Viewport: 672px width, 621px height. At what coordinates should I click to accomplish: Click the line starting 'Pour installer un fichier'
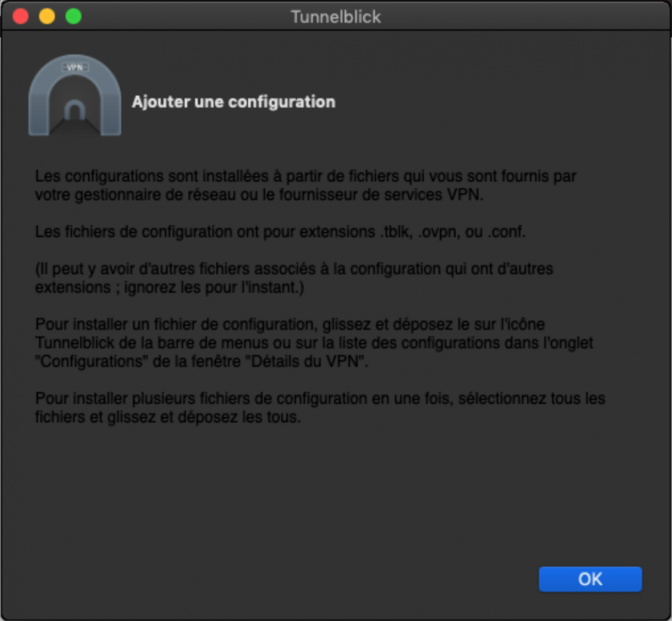coord(290,324)
